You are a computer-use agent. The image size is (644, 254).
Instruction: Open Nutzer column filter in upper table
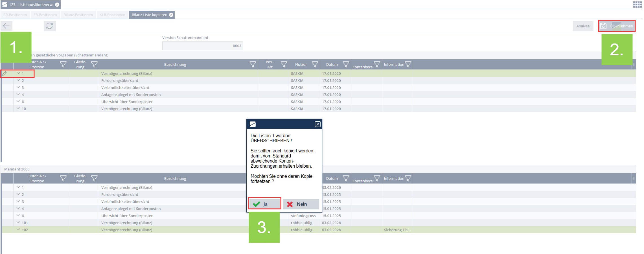click(315, 65)
